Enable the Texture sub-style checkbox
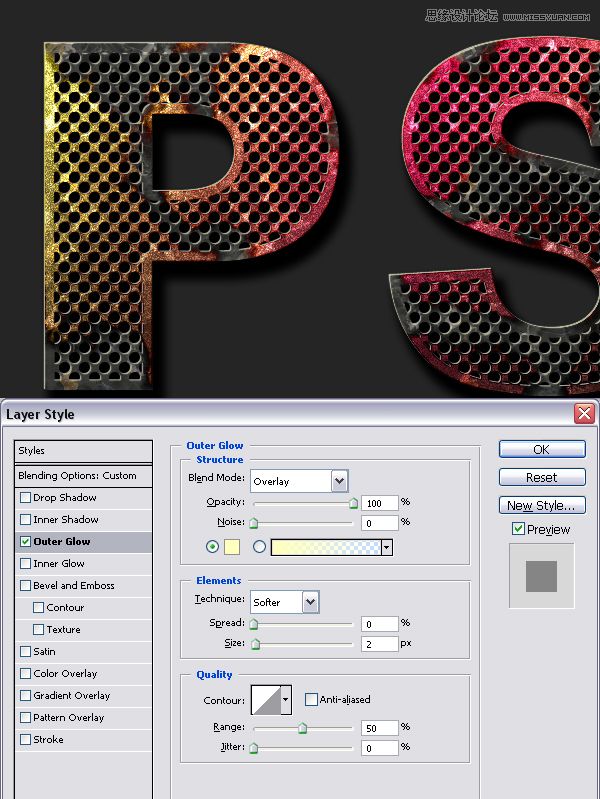Screen dimensions: 600x799 pyautogui.click(x=38, y=629)
